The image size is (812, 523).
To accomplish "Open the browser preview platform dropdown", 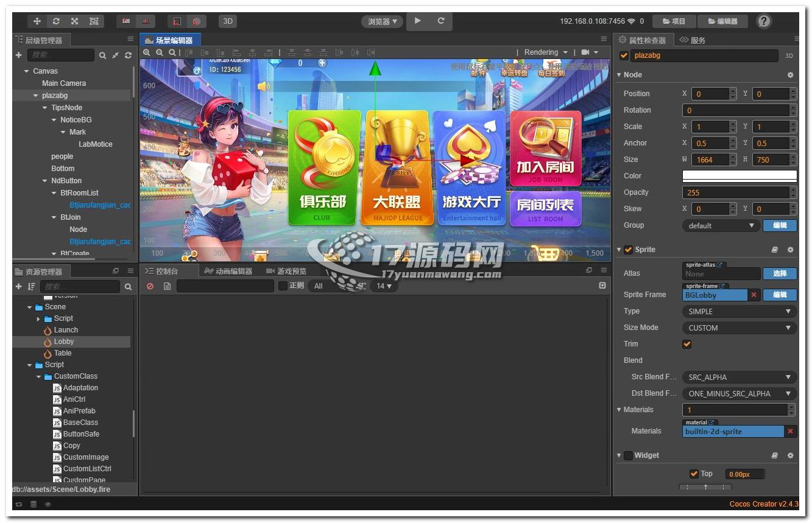I will click(x=382, y=21).
